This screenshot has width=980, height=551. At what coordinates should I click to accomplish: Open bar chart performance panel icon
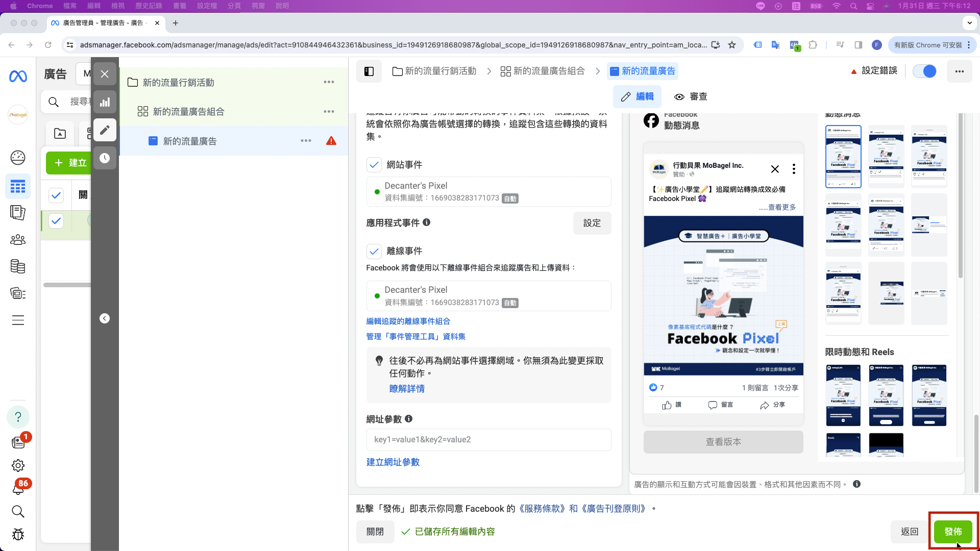click(x=105, y=102)
